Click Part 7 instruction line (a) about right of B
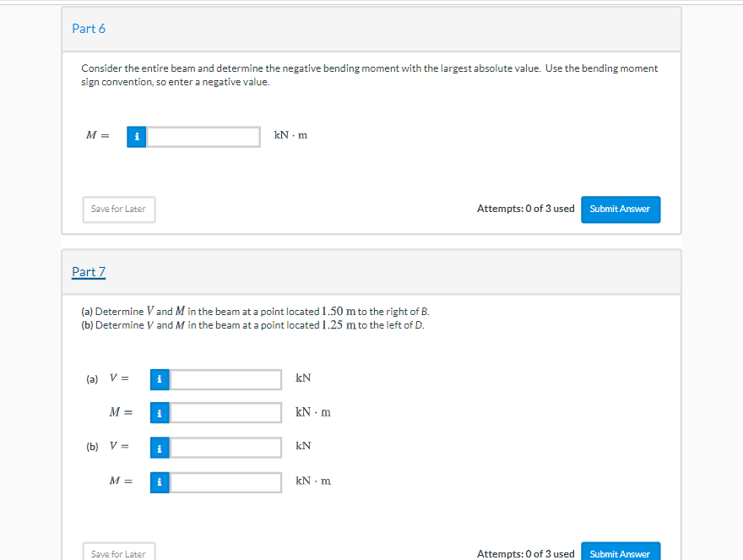 click(255, 312)
